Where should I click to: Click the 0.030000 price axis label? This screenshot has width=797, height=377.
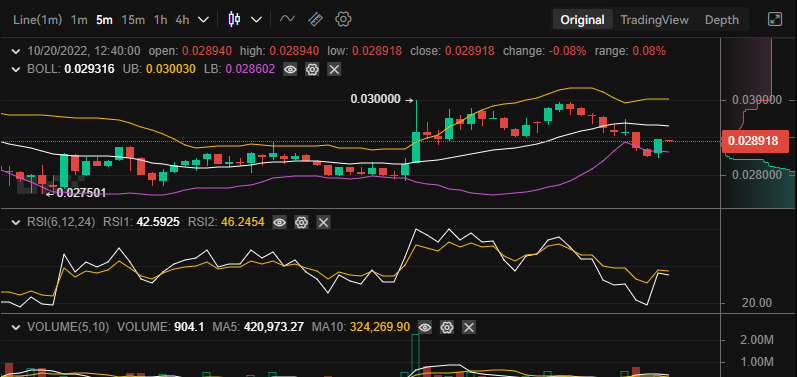[756, 100]
